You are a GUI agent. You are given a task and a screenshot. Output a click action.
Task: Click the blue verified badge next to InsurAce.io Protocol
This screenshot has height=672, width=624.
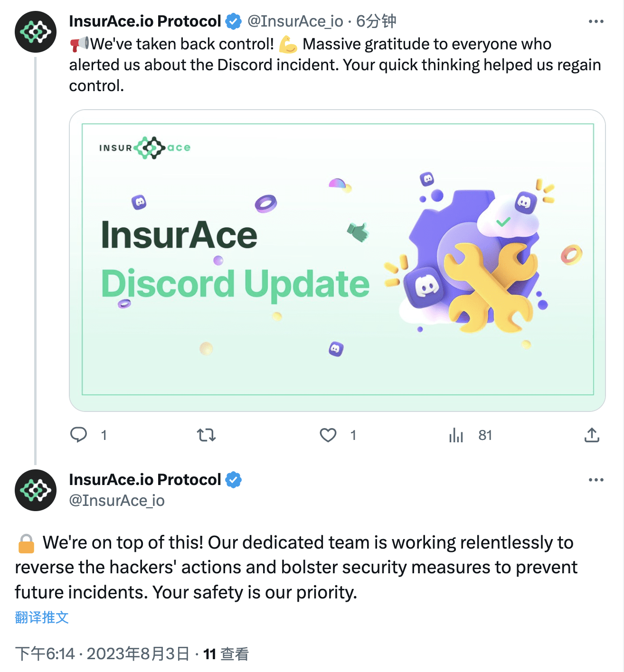point(232,21)
